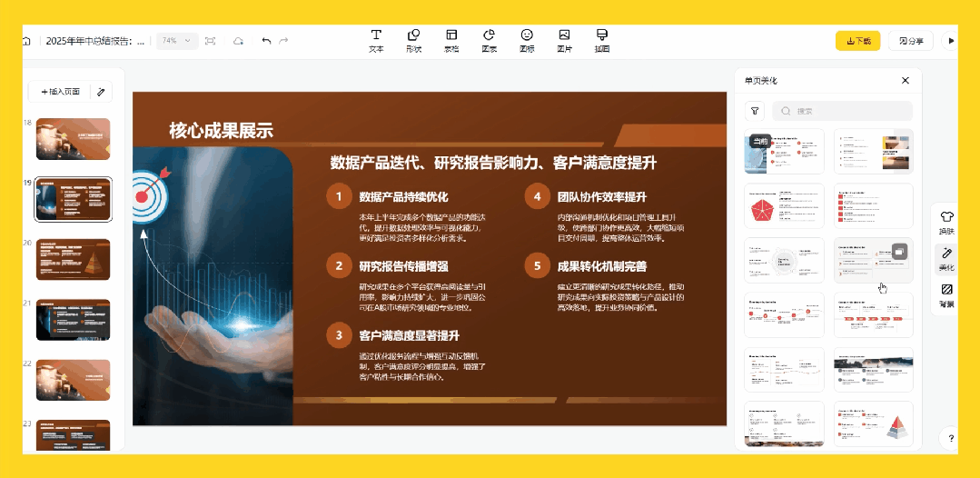
Task: Open the help question mark button
Action: click(x=950, y=438)
